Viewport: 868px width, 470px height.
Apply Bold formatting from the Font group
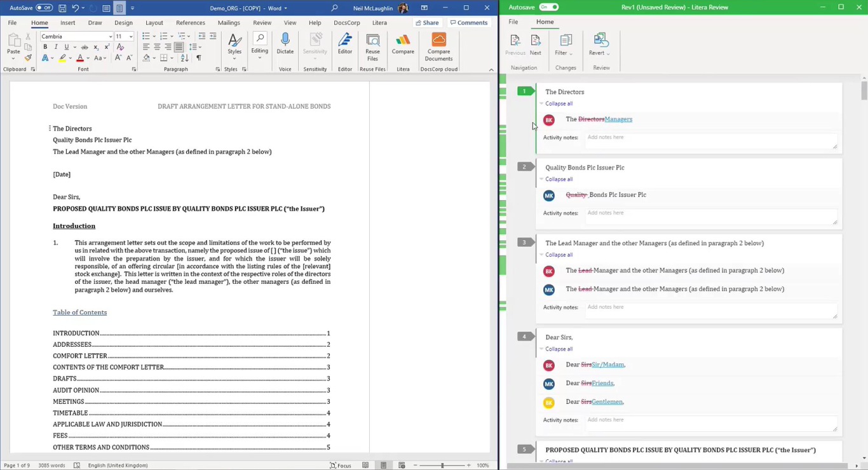pyautogui.click(x=44, y=46)
